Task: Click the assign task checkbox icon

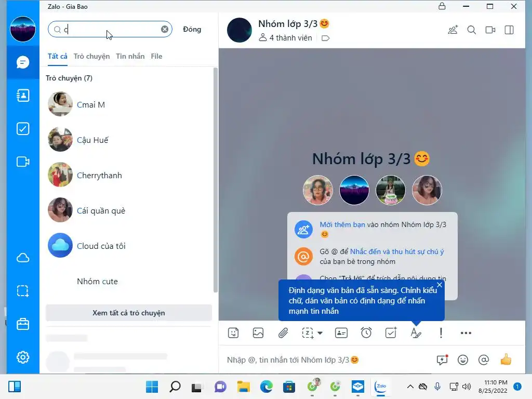Action: (x=391, y=333)
